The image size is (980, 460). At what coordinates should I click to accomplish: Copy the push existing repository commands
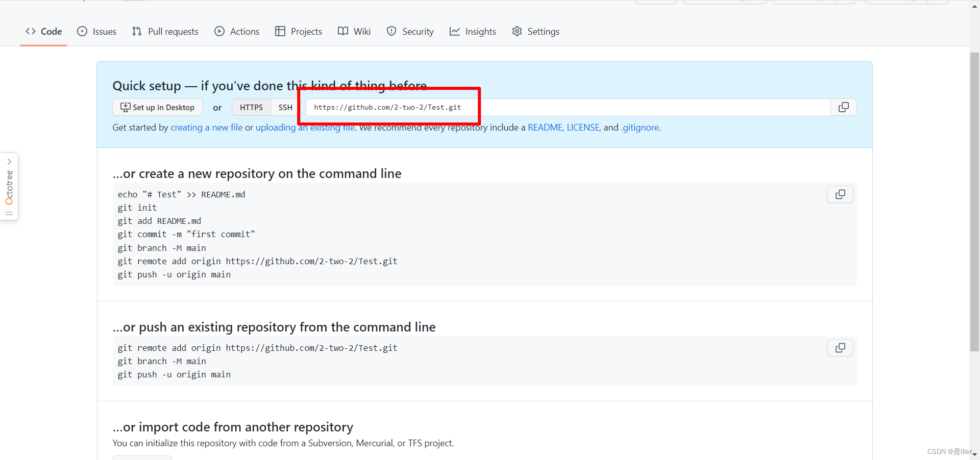[840, 348]
